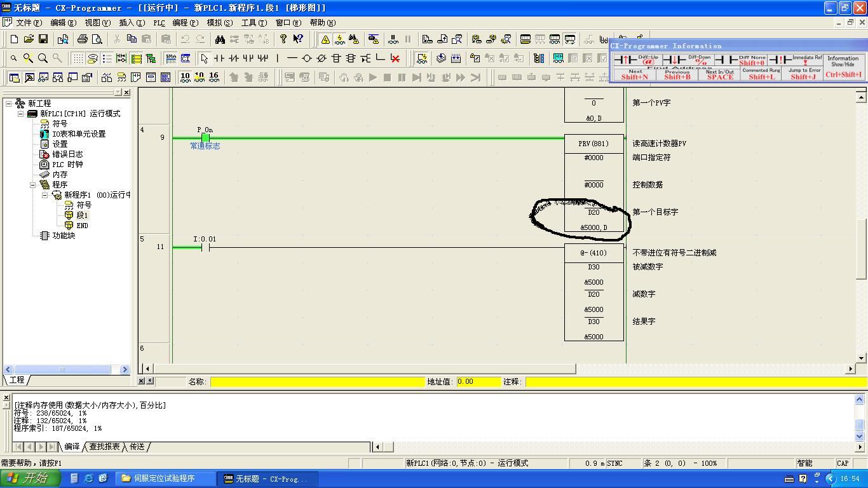Screen dimensions: 868x488
Task: Click the red X delete line tool
Action: point(395,58)
